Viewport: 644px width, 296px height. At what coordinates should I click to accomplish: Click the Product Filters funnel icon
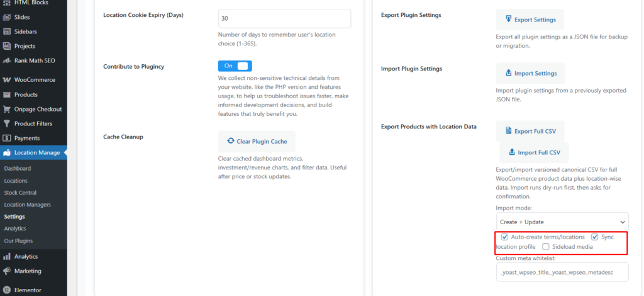pos(7,123)
